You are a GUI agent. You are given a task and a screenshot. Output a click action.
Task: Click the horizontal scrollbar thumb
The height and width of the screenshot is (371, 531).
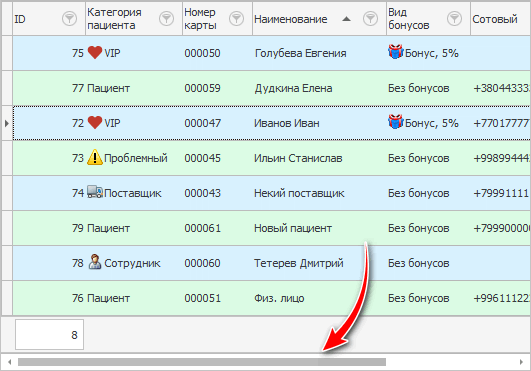[202, 362]
